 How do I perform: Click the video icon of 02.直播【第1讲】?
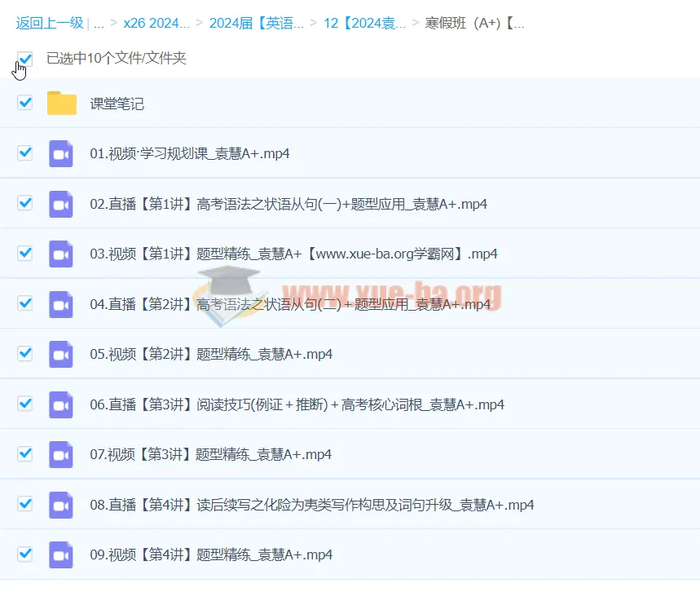tap(60, 203)
